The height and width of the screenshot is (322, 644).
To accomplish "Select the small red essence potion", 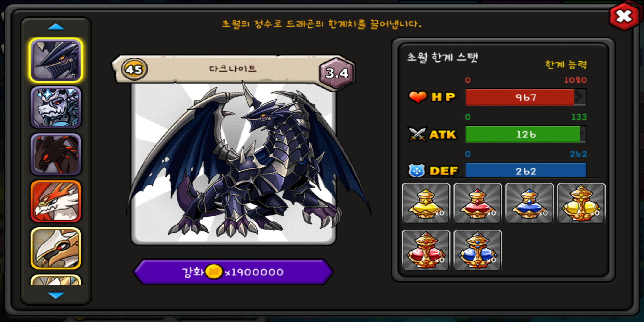I will click(x=478, y=203).
